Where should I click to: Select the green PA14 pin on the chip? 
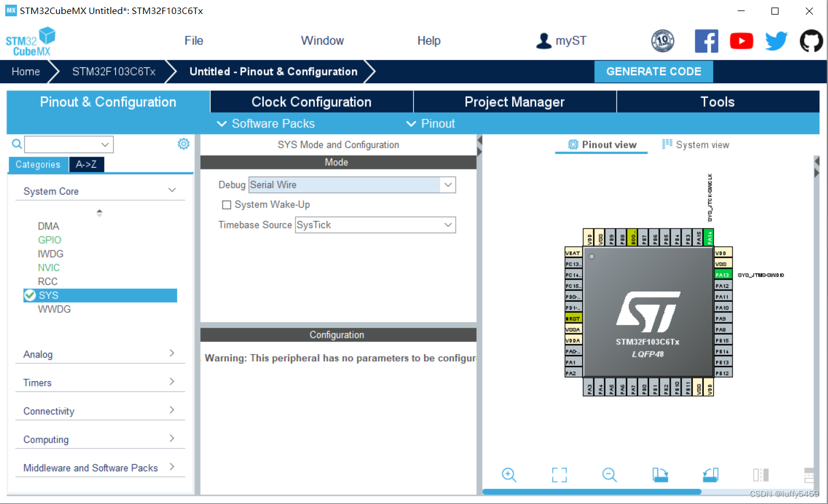709,237
